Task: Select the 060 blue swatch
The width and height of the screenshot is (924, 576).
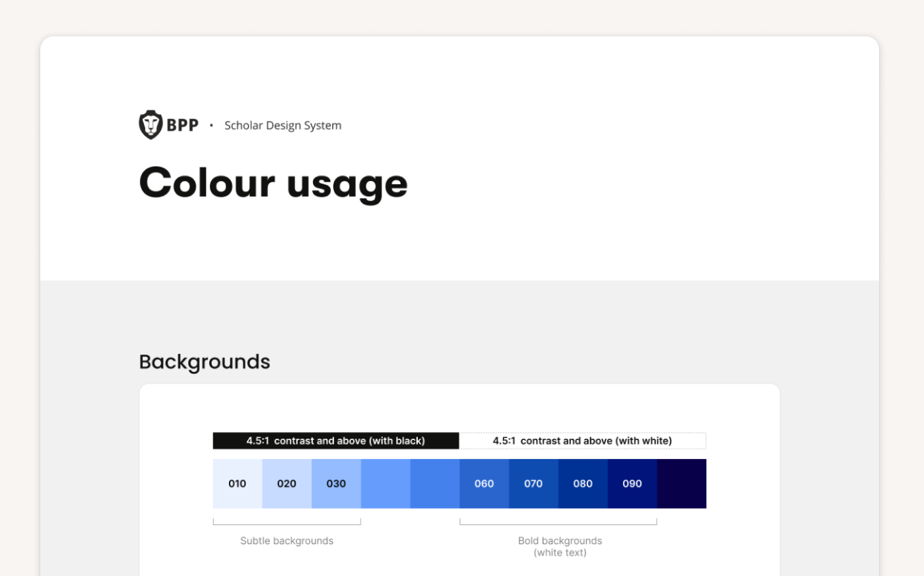Action: [x=484, y=484]
